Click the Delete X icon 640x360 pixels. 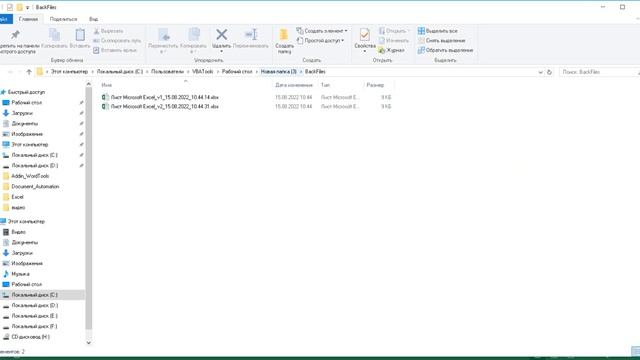[222, 34]
